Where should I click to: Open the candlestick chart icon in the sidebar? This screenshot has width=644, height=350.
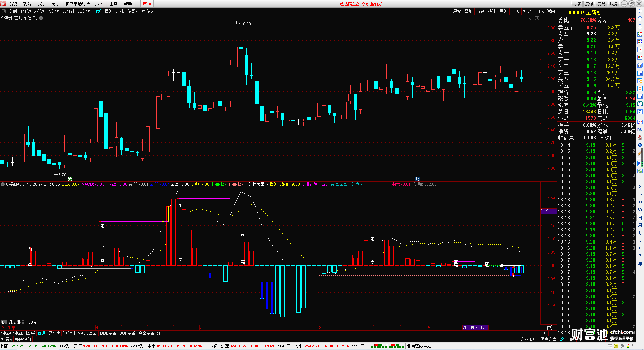click(x=640, y=57)
